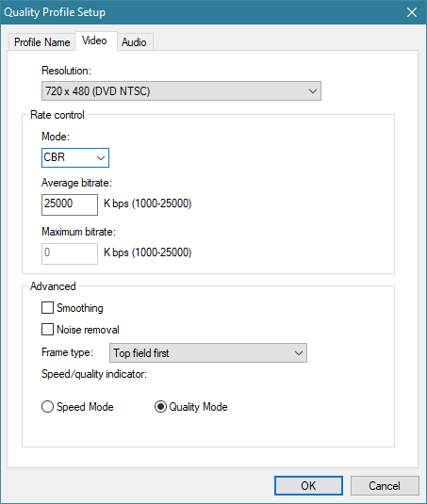Enable the Smoothing checkbox
The image size is (427, 504).
(47, 308)
